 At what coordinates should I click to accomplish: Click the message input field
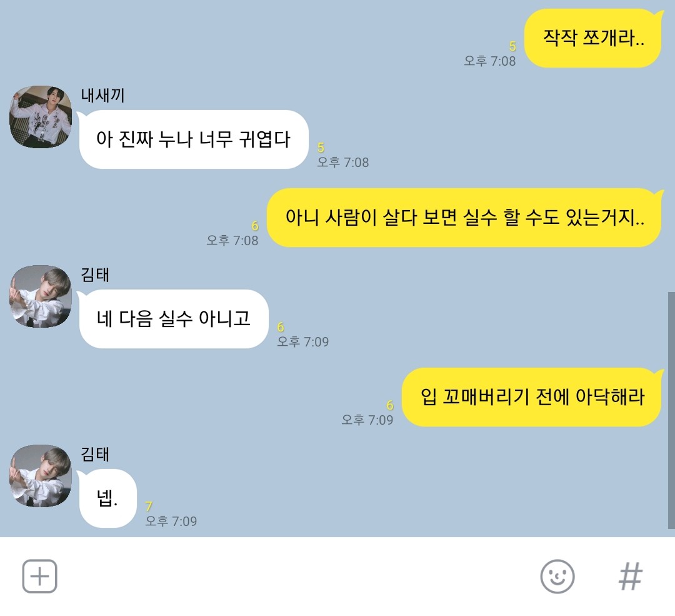pos(297,577)
